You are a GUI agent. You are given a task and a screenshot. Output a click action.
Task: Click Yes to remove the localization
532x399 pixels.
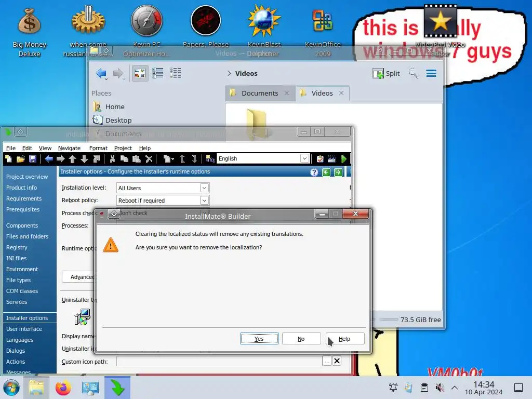pos(259,339)
